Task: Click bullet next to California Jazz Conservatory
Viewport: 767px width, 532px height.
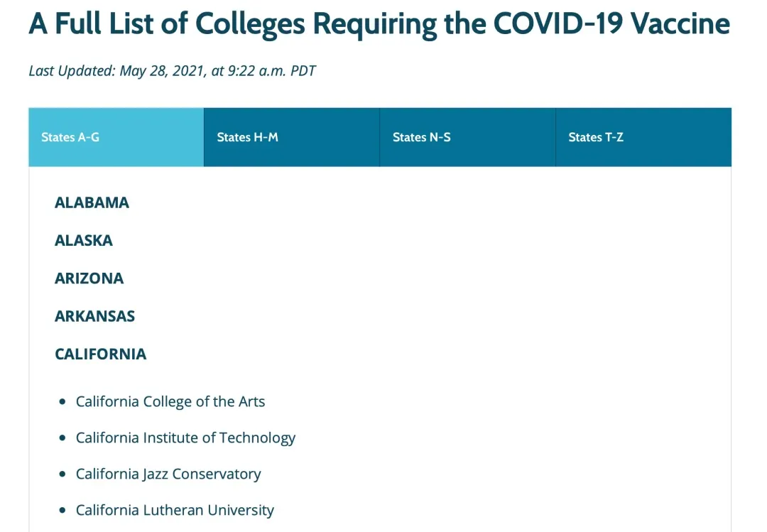Action: click(x=62, y=474)
